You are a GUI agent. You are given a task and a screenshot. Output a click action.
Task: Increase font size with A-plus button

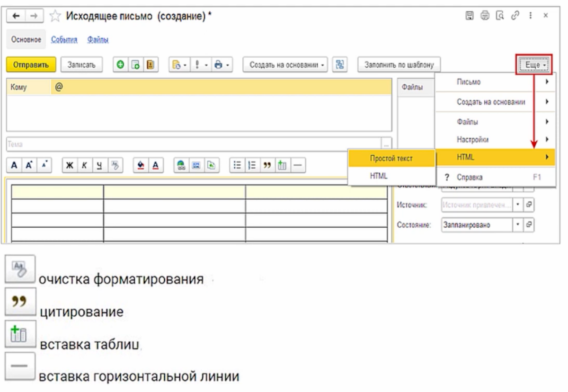[29, 165]
